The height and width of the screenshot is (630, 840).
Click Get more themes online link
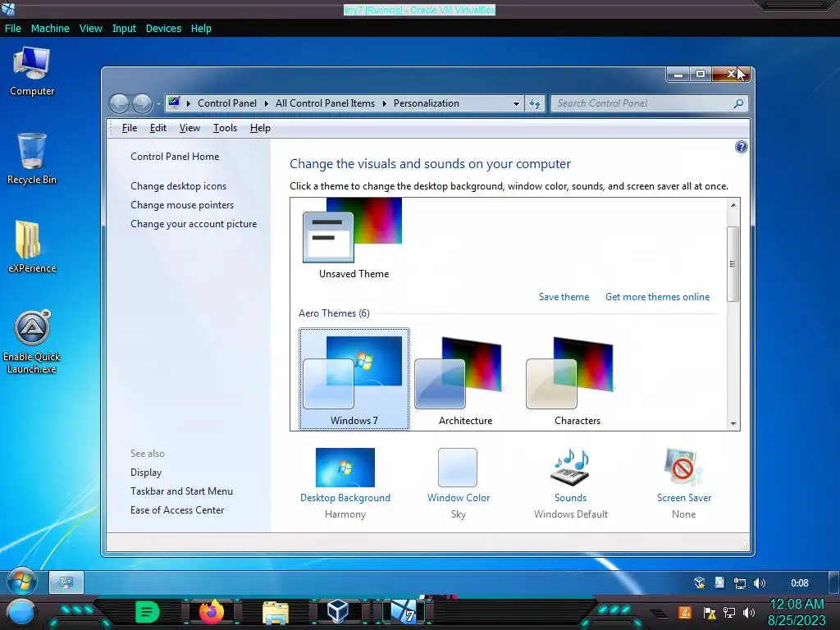pyautogui.click(x=657, y=297)
